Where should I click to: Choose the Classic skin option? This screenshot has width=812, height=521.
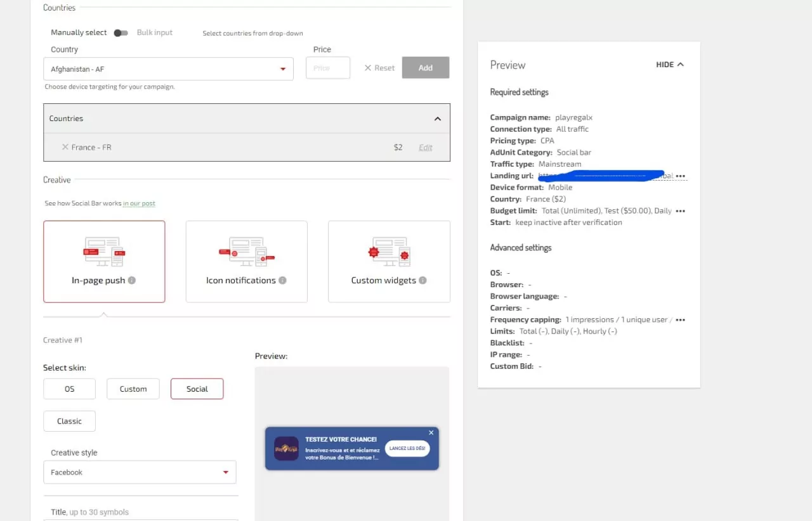click(x=69, y=421)
